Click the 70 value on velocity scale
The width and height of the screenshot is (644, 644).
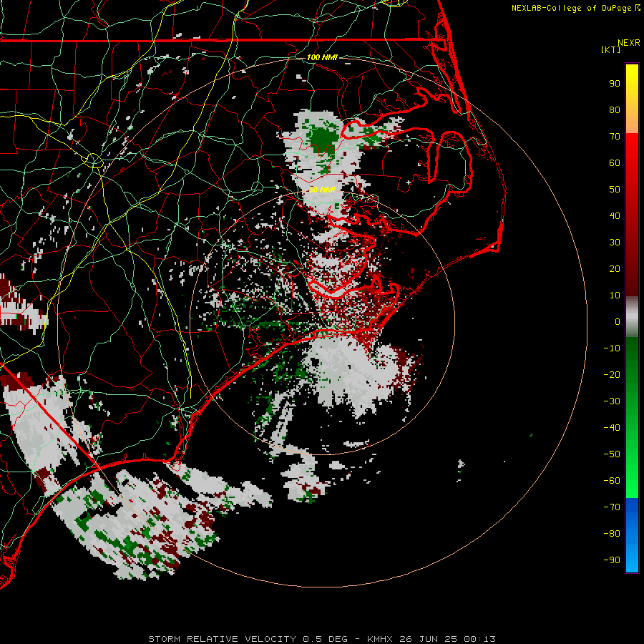pyautogui.click(x=615, y=137)
